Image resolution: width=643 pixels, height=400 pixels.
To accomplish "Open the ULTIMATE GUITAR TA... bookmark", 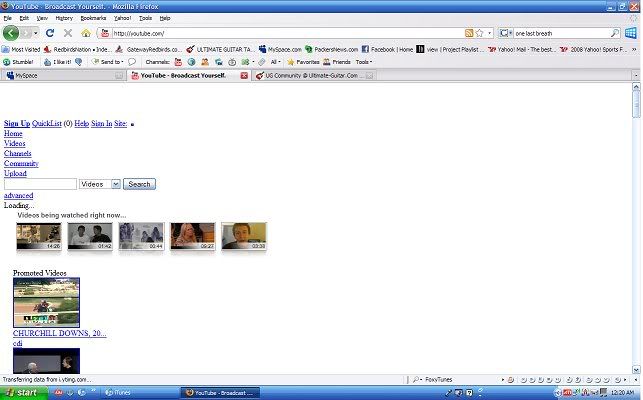I will click(x=219, y=49).
